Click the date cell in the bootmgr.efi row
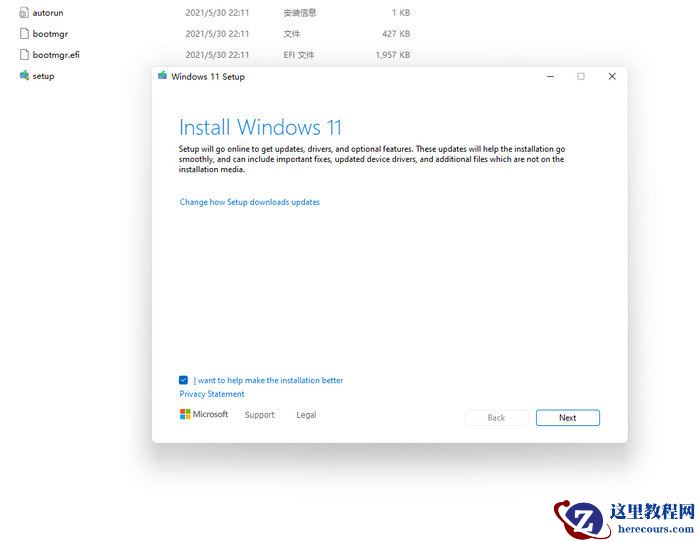The width and height of the screenshot is (700, 541). coord(217,55)
